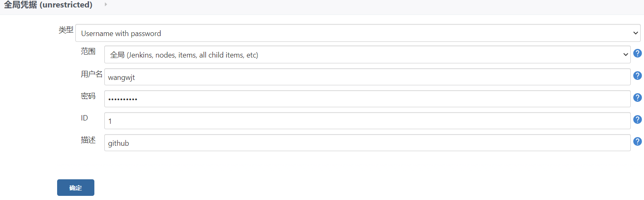Open the 范围 全局 scope dropdown
This screenshot has height=200, width=644.
[368, 55]
